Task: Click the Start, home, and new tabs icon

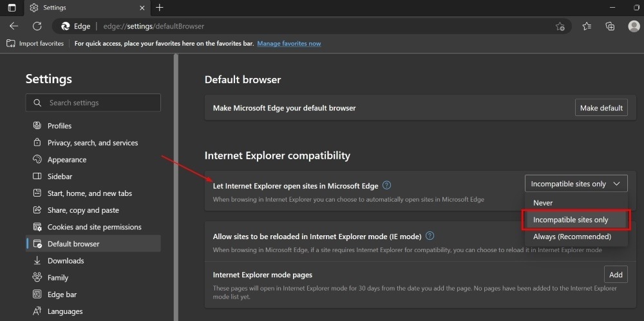Action: 37,193
